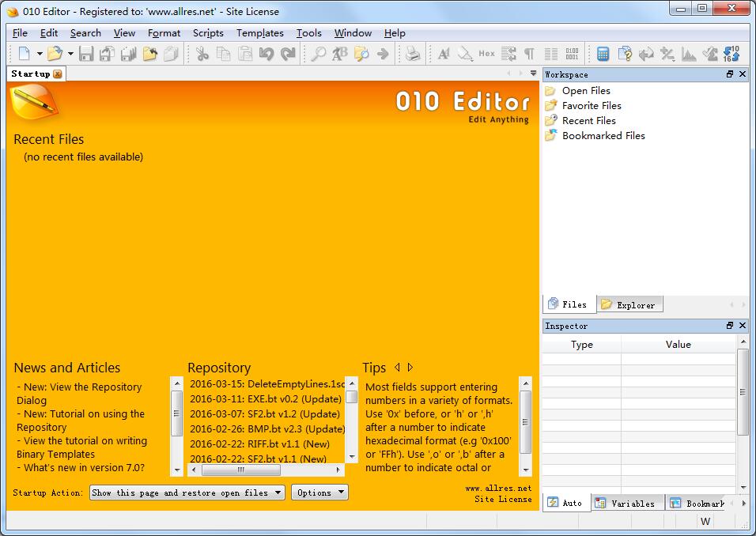This screenshot has width=756, height=536.
Task: Click the Undo arrow icon
Action: pyautogui.click(x=266, y=54)
